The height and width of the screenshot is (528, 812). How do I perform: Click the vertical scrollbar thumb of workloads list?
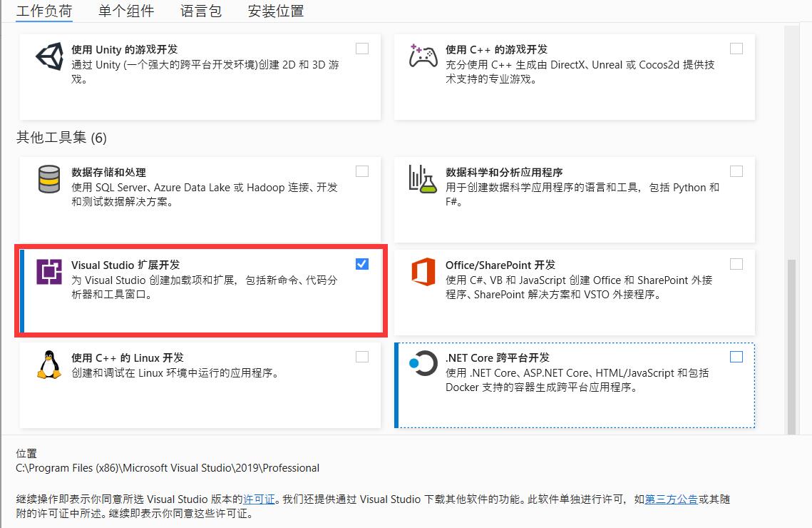click(x=791, y=346)
